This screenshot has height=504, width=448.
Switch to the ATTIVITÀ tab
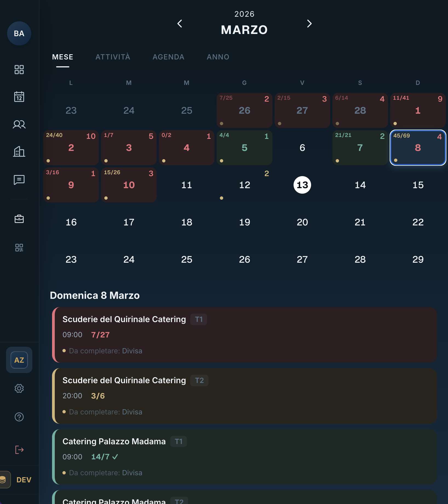point(113,57)
